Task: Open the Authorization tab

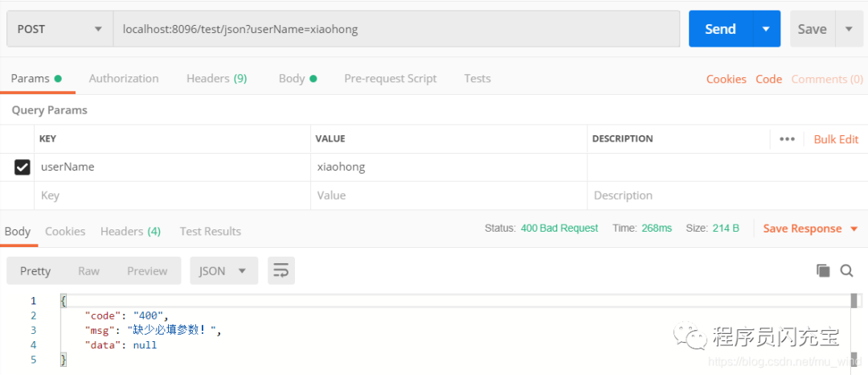Action: (x=124, y=79)
